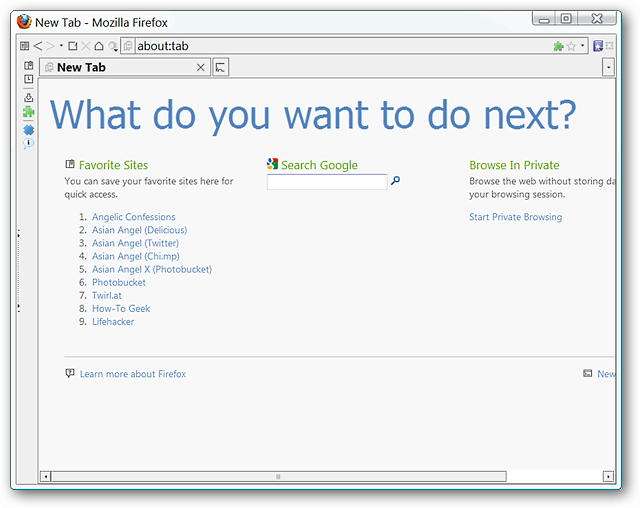Viewport: 640px width, 508px height.
Task: Open the green puzzle add-ons sidebar icon
Action: [x=29, y=112]
